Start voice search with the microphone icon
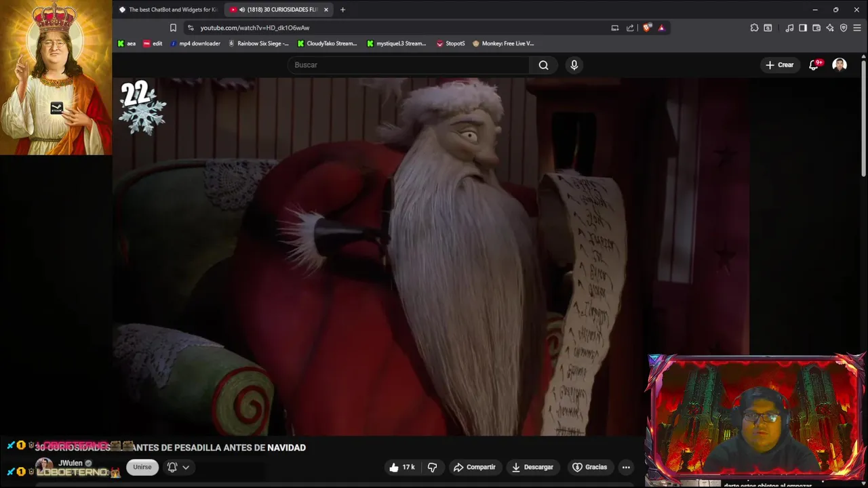This screenshot has width=868, height=488. (574, 65)
